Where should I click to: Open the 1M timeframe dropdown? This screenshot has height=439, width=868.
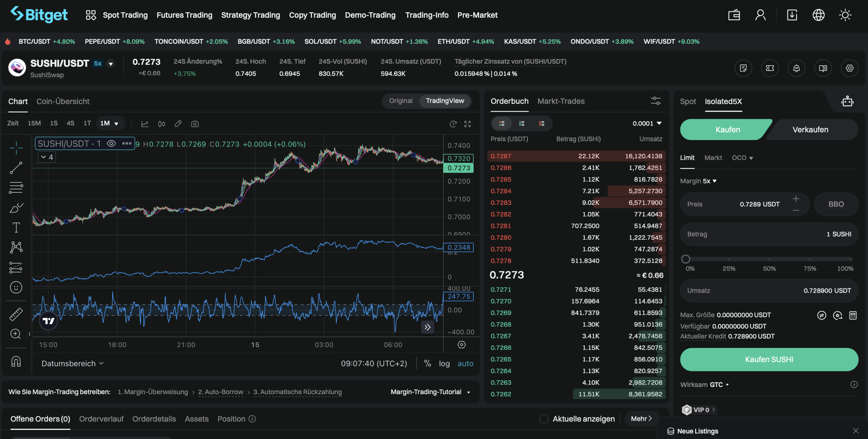[110, 123]
